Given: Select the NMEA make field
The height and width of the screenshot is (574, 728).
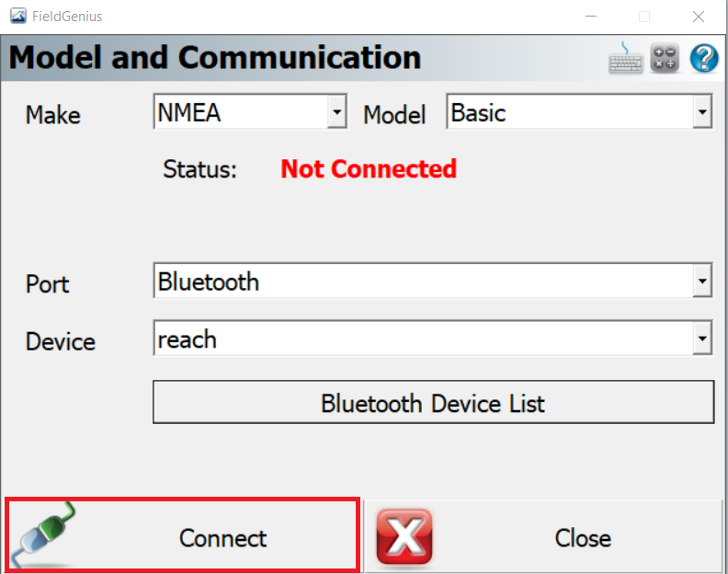Looking at the screenshot, I should [250, 111].
